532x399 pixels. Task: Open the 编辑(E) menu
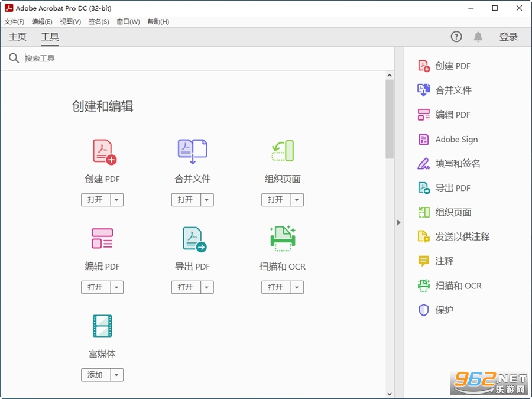click(42, 22)
